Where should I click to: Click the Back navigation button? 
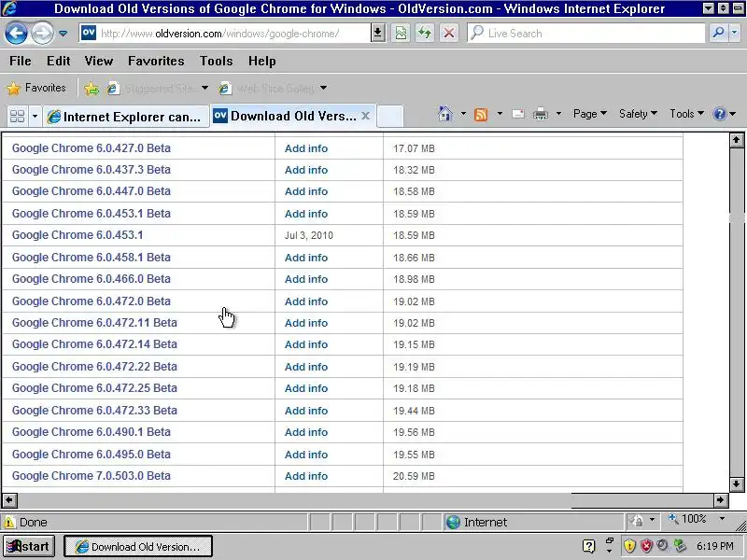tap(16, 34)
